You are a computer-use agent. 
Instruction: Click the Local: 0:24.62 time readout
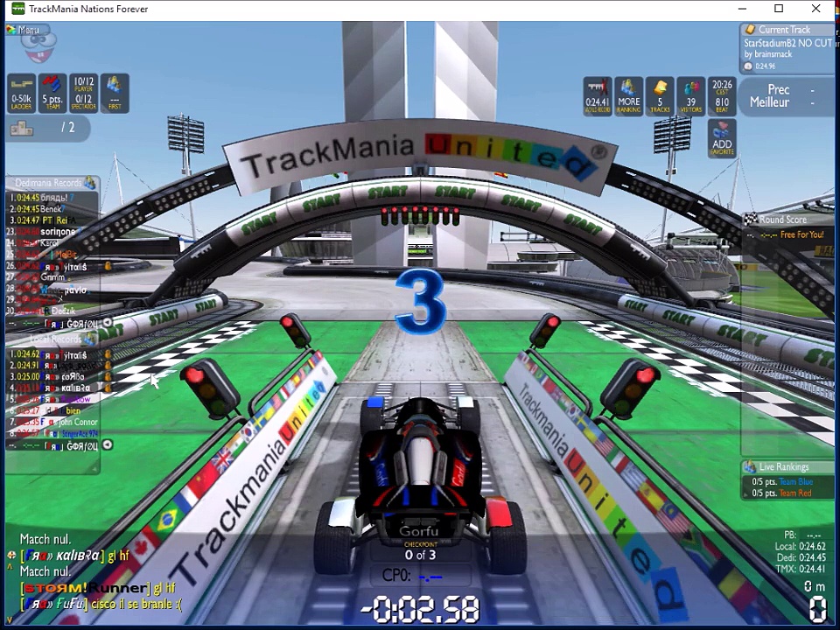click(x=801, y=546)
